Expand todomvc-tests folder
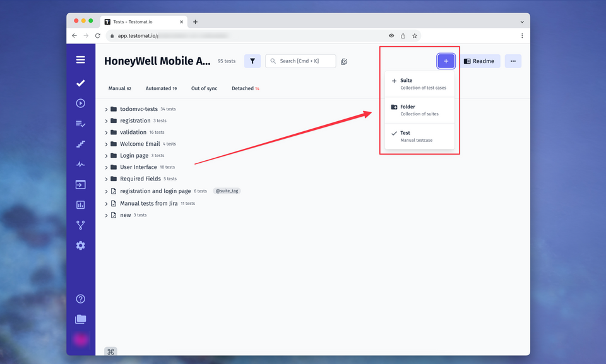 click(x=106, y=109)
